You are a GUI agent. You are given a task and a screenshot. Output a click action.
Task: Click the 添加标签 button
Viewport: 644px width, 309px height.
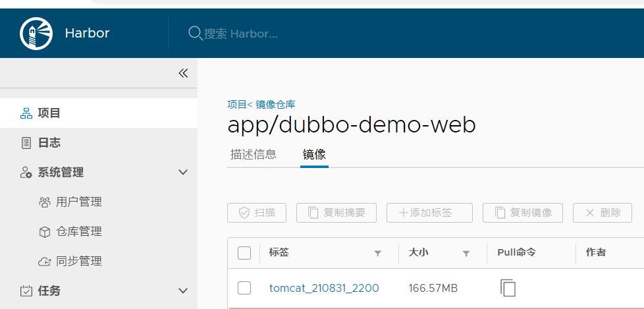pos(429,213)
